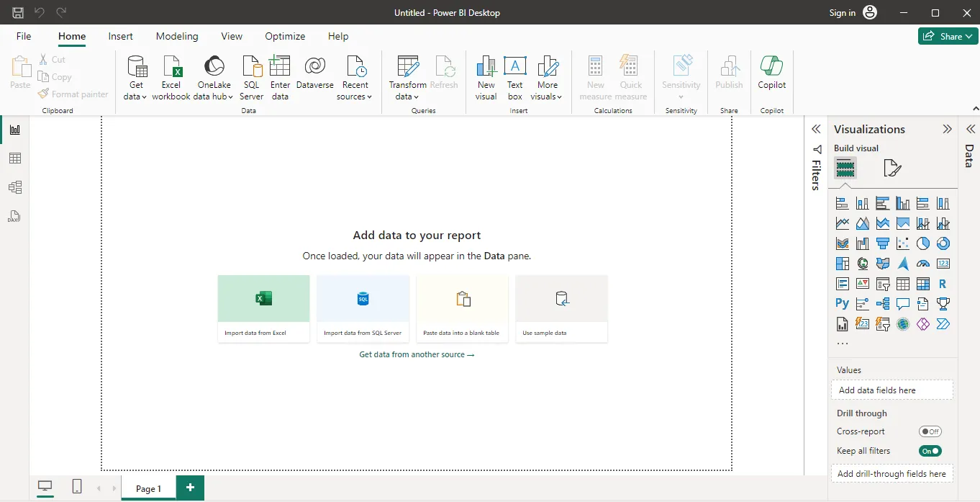Expand the OneLake data hub dropdown

coord(214,78)
